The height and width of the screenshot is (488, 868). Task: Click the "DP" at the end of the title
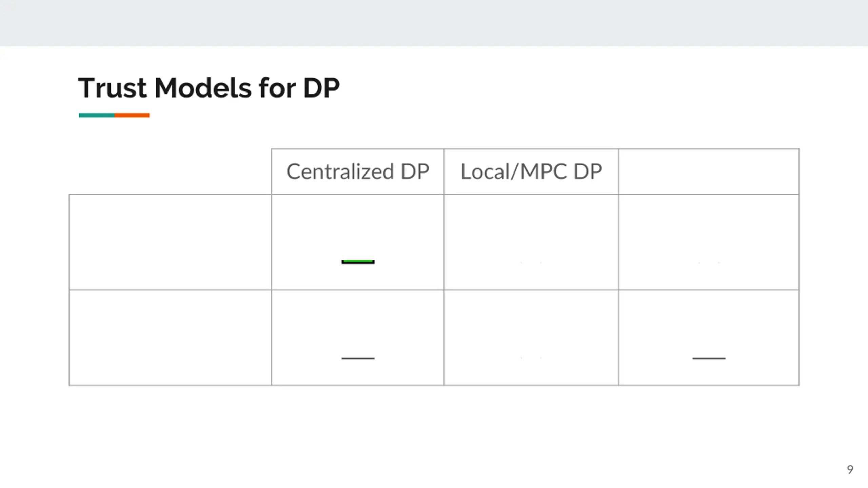pyautogui.click(x=321, y=88)
